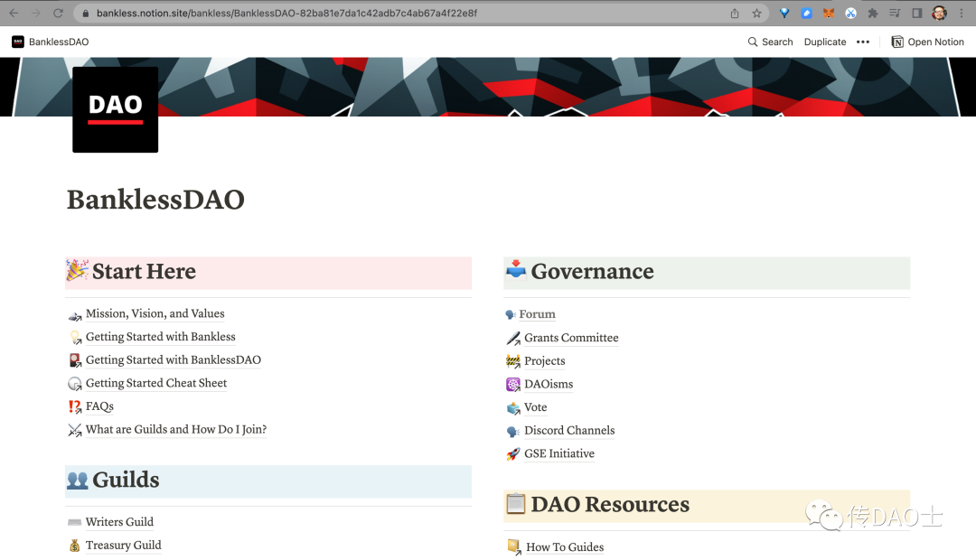Click the Guilds section heading
The image size is (976, 560).
click(x=126, y=480)
